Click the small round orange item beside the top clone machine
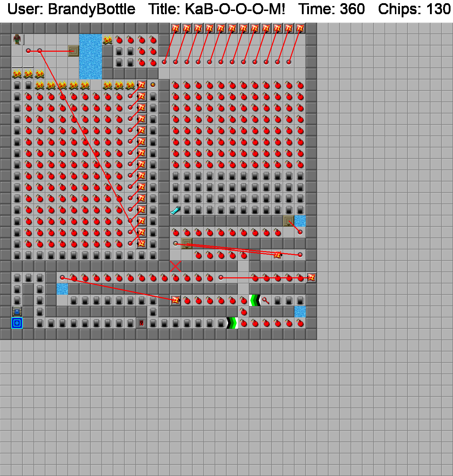The width and height of the screenshot is (453, 476). tap(153, 85)
